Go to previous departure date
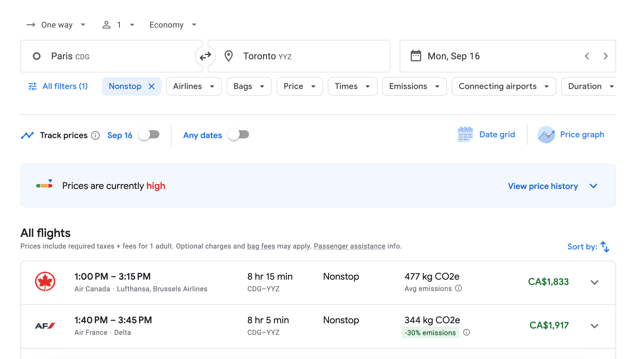This screenshot has height=359, width=644. [x=587, y=56]
